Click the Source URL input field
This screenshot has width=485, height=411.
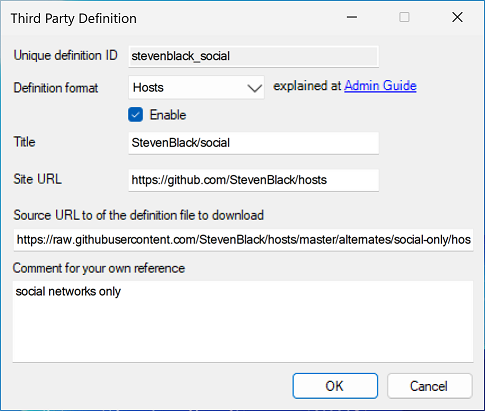point(243,240)
